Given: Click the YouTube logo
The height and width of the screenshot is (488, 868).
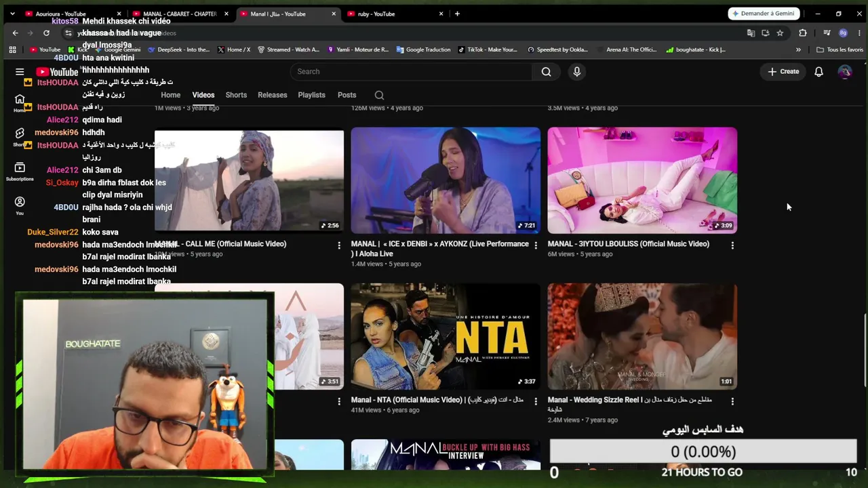Looking at the screenshot, I should pyautogui.click(x=57, y=72).
